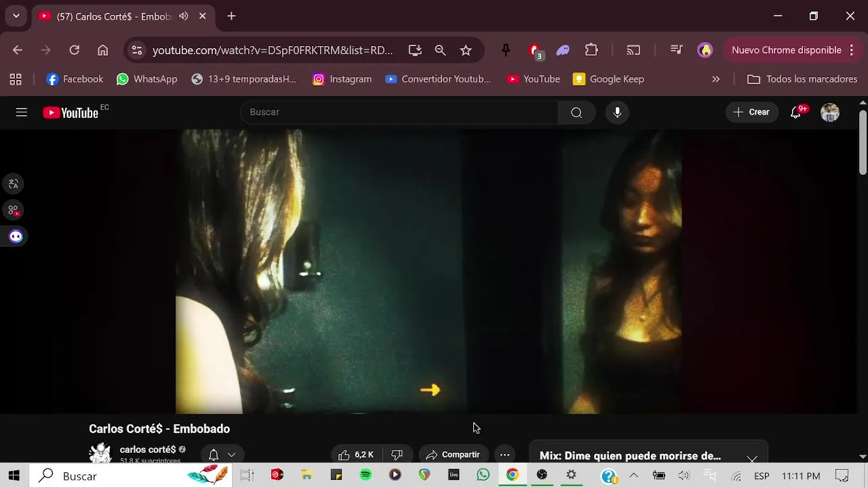Open the red extension with the 3 badge
Image resolution: width=868 pixels, height=488 pixels.
coord(536,51)
